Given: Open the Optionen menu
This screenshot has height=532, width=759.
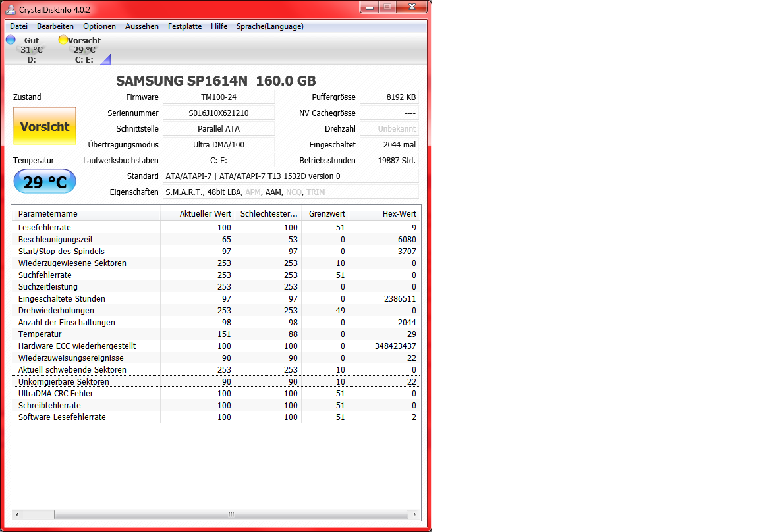Looking at the screenshot, I should point(99,26).
